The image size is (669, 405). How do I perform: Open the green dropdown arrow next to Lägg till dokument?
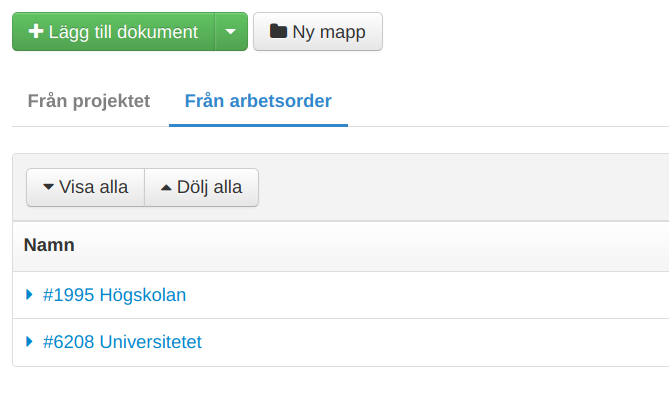(231, 32)
